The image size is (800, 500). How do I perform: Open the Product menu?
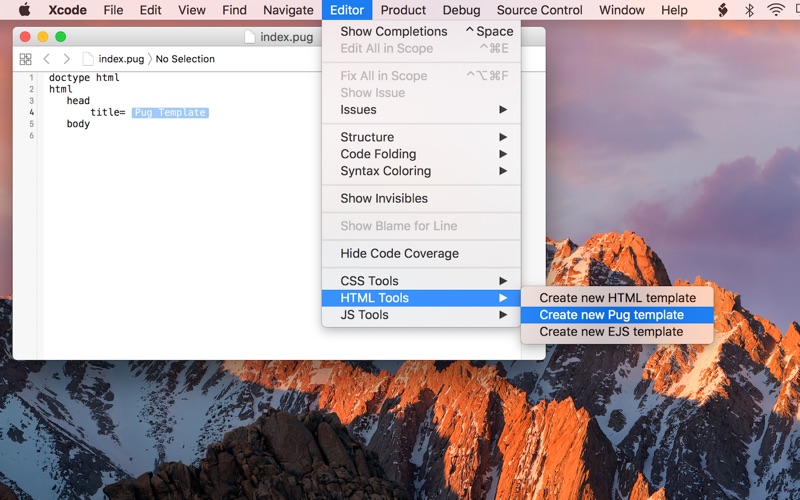click(403, 10)
